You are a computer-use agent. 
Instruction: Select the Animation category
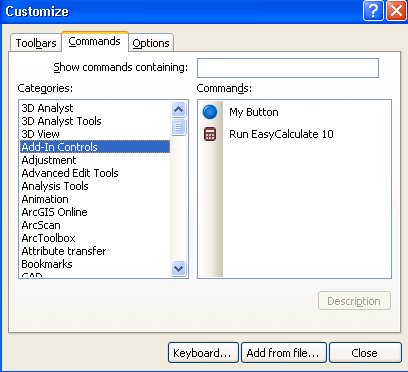coord(95,199)
